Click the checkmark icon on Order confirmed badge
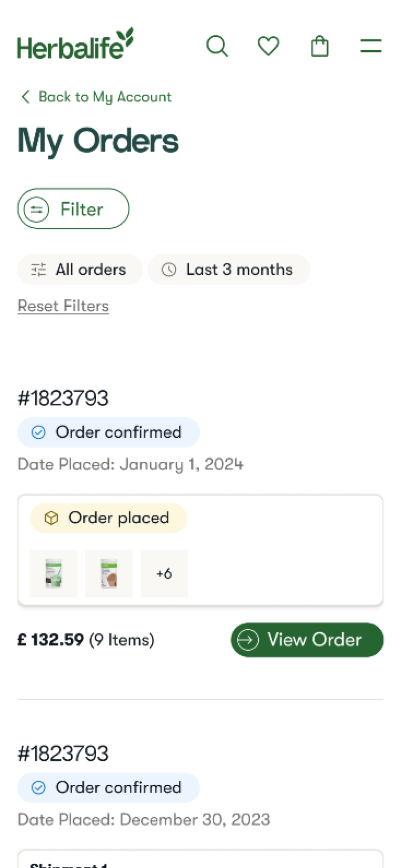This screenshot has width=401, height=868. (38, 432)
